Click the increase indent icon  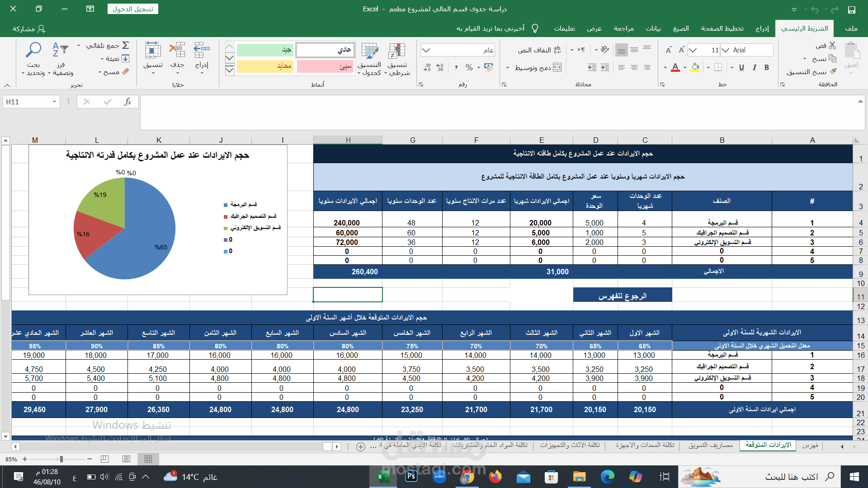pos(605,67)
